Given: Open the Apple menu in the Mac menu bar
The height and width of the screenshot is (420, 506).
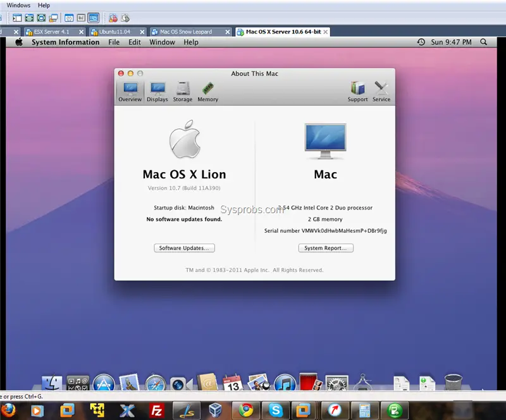Looking at the screenshot, I should click(x=19, y=42).
